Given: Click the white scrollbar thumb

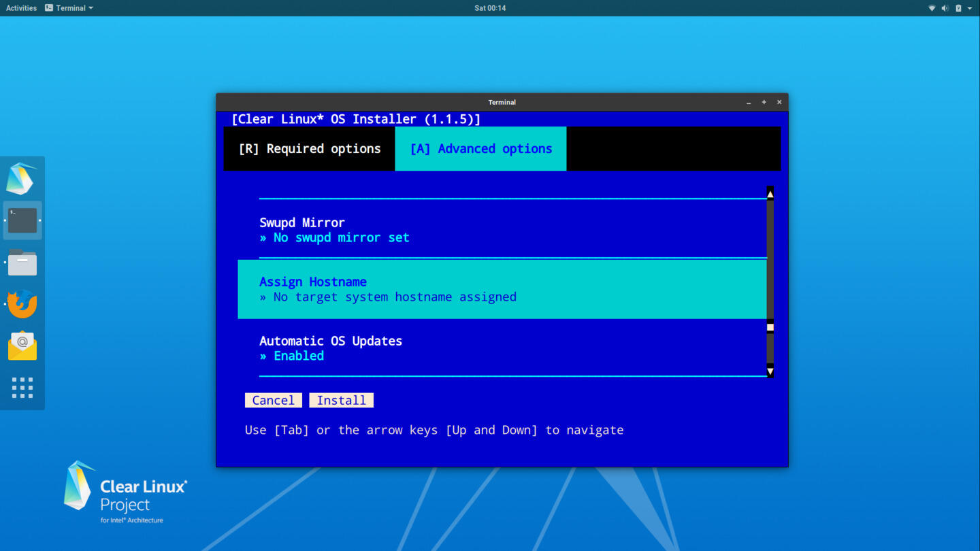Looking at the screenshot, I should 770,327.
